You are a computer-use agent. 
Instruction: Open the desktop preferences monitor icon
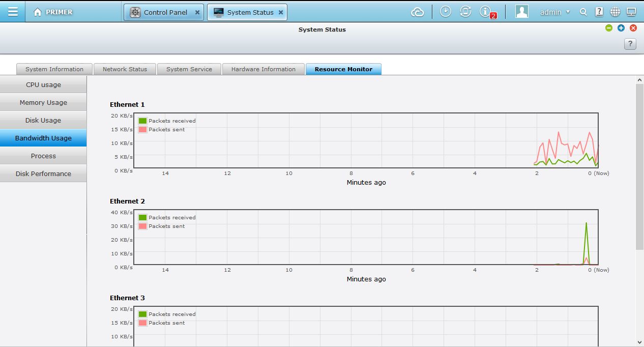click(631, 12)
